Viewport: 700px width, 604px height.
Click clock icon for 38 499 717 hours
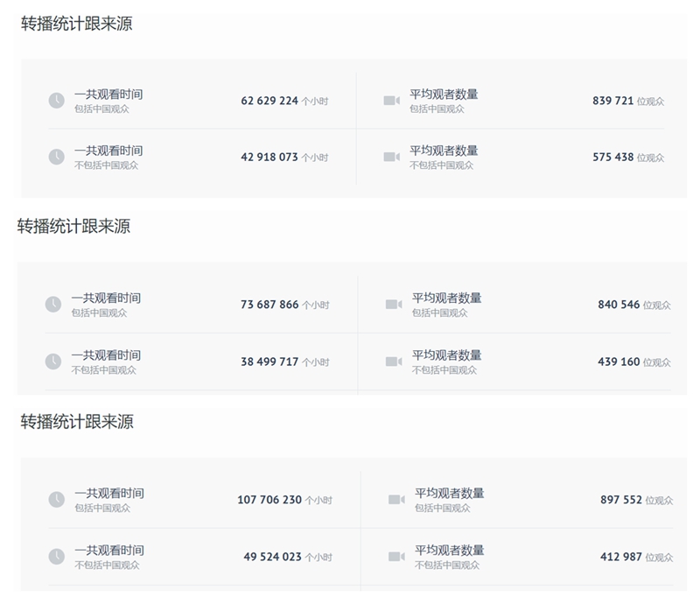(53, 362)
